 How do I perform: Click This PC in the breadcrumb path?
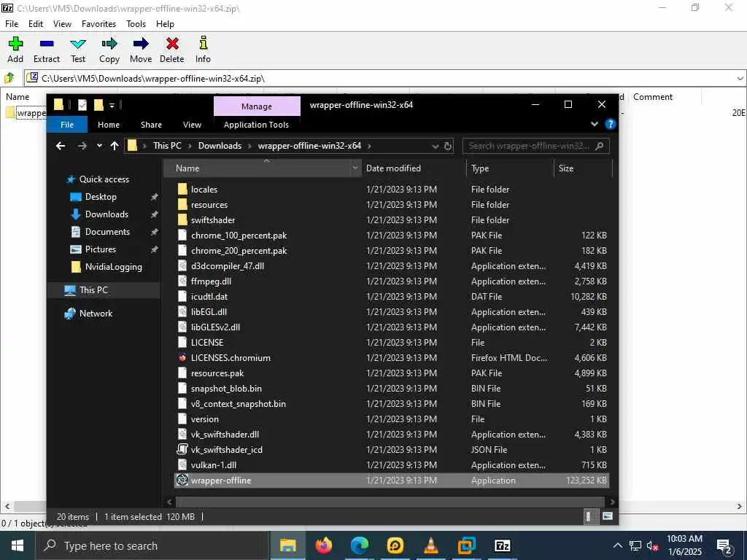pyautogui.click(x=167, y=146)
